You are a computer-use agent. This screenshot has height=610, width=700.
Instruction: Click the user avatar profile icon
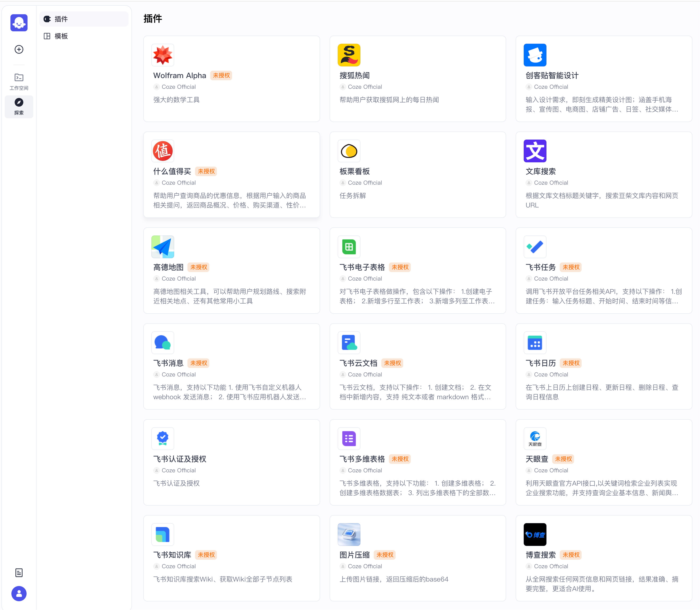click(x=19, y=594)
